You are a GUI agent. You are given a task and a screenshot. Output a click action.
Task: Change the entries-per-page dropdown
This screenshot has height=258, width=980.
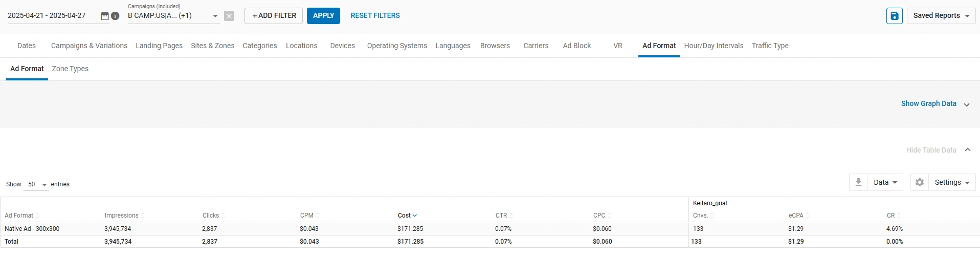tap(36, 184)
